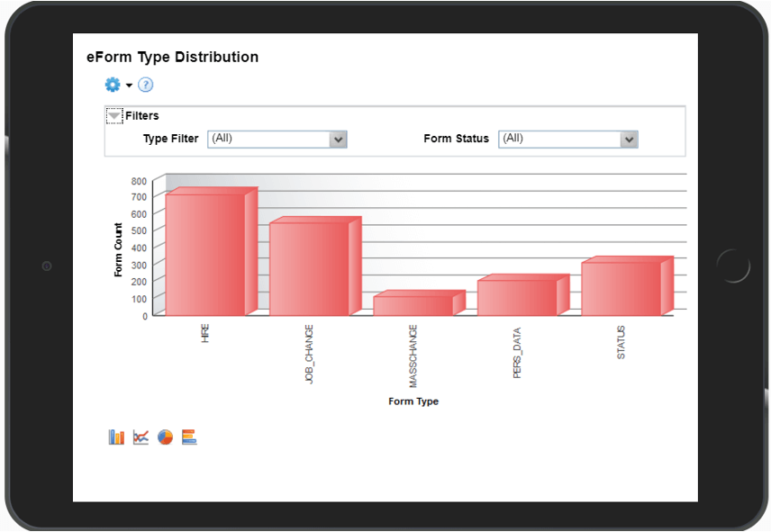
Task: Click the Form Count axis title
Action: click(119, 249)
